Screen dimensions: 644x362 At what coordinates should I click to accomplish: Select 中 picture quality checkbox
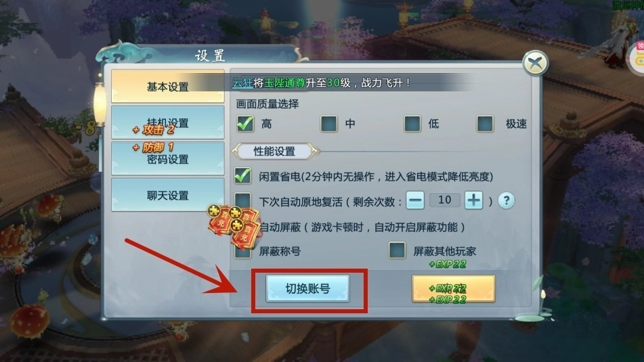(x=329, y=124)
